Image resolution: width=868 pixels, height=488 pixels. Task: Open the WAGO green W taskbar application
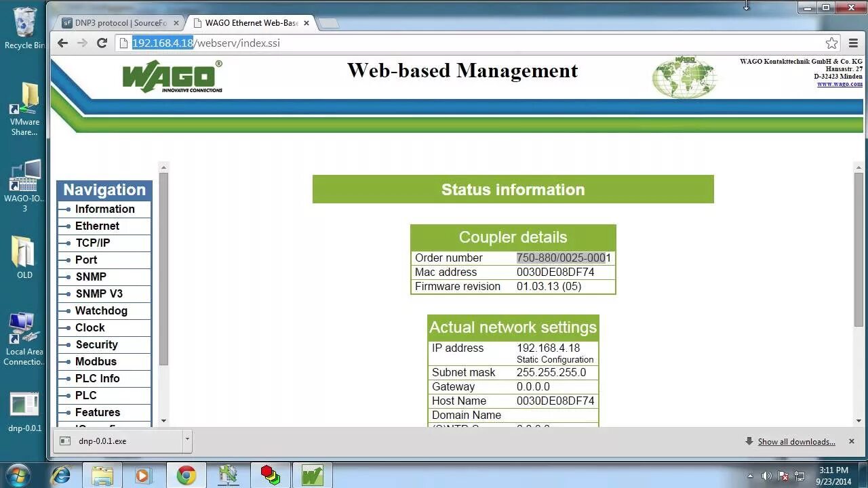(x=312, y=475)
